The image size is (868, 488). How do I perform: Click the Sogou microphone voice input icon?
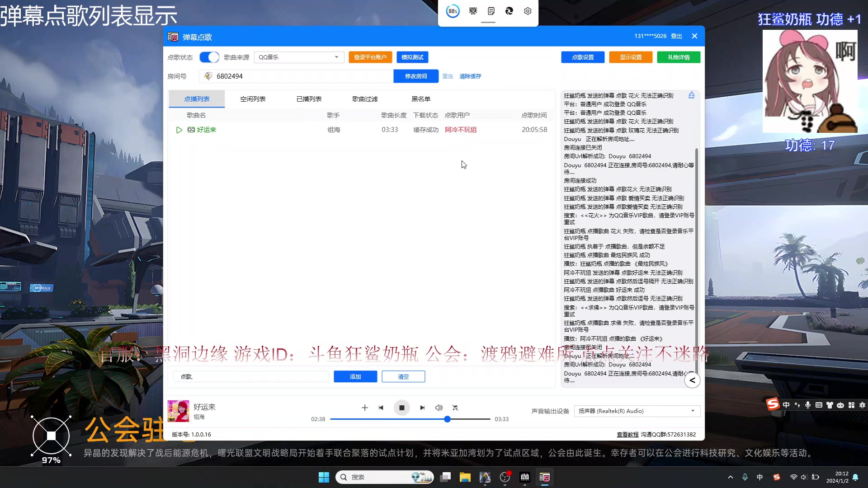pyautogui.click(x=808, y=405)
